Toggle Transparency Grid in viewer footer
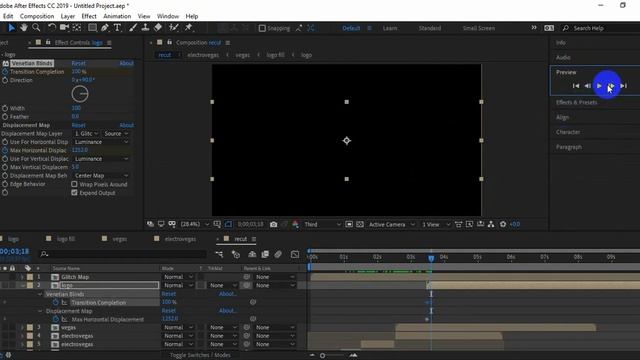Screen dimensions: 640x360 click(x=360, y=224)
